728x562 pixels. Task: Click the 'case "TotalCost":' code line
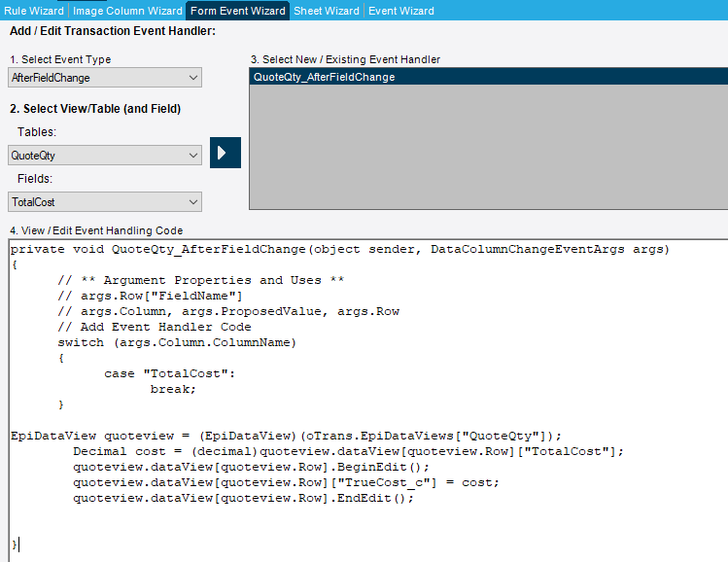point(169,374)
